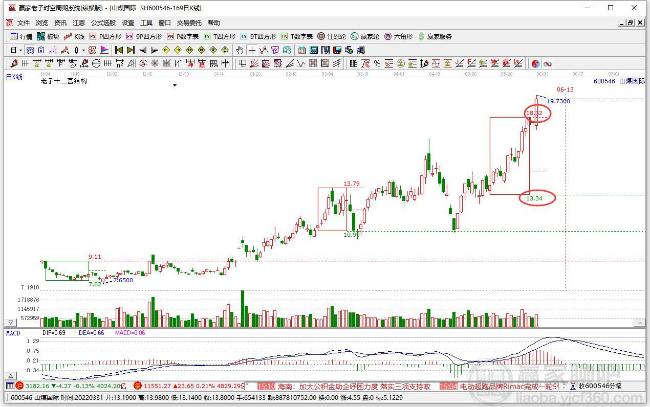
Task: Switch to the K线 chart view
Action: (74, 36)
